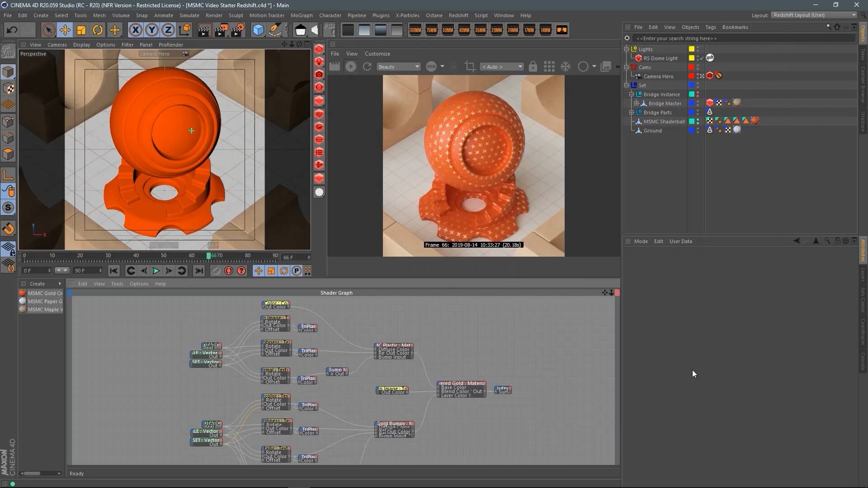Select the Move tool in top toolbar
Image resolution: width=868 pixels, height=488 pixels.
65,30
